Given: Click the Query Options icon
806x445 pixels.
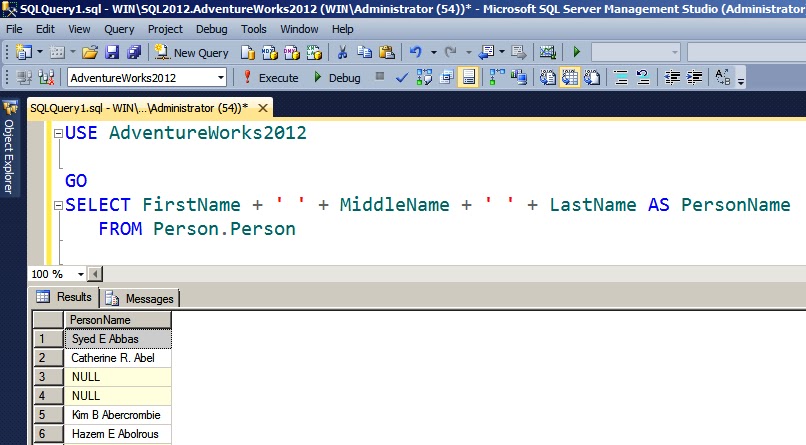Looking at the screenshot, I should click(x=446, y=78).
